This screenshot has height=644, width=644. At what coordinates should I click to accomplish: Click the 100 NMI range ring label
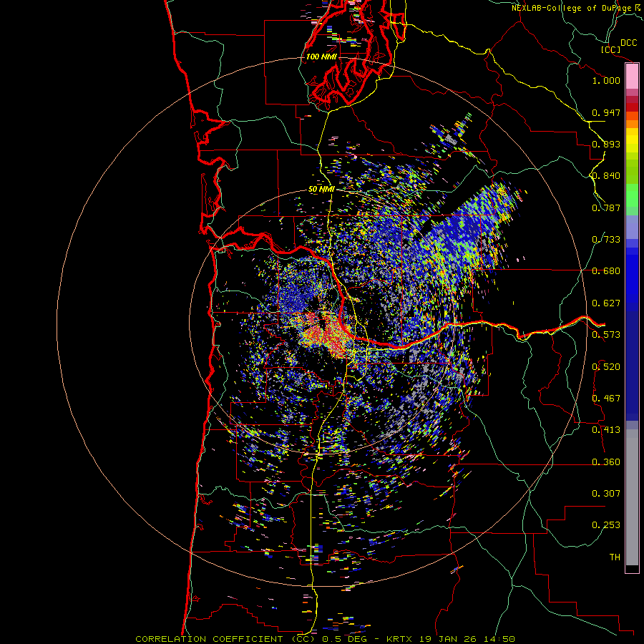(321, 57)
